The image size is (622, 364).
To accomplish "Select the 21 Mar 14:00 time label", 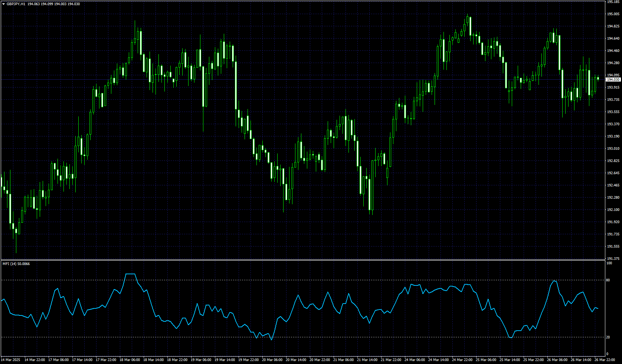I will pos(367,360).
